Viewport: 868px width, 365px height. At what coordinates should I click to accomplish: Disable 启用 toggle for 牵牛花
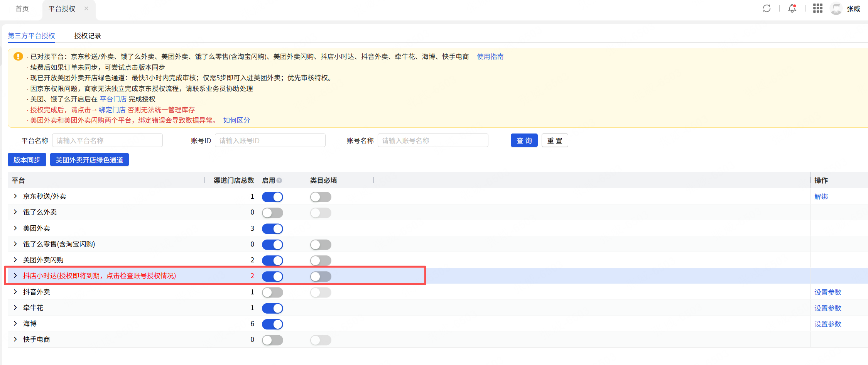pyautogui.click(x=272, y=308)
